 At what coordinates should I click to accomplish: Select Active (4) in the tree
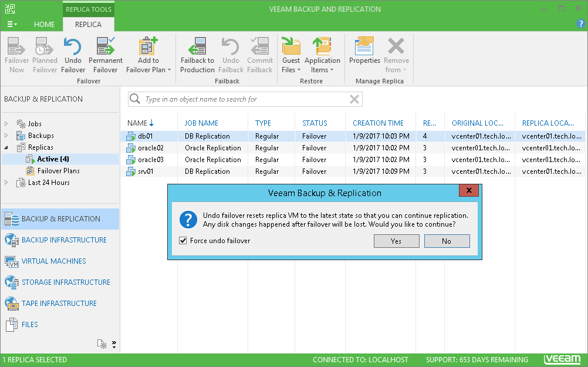53,159
